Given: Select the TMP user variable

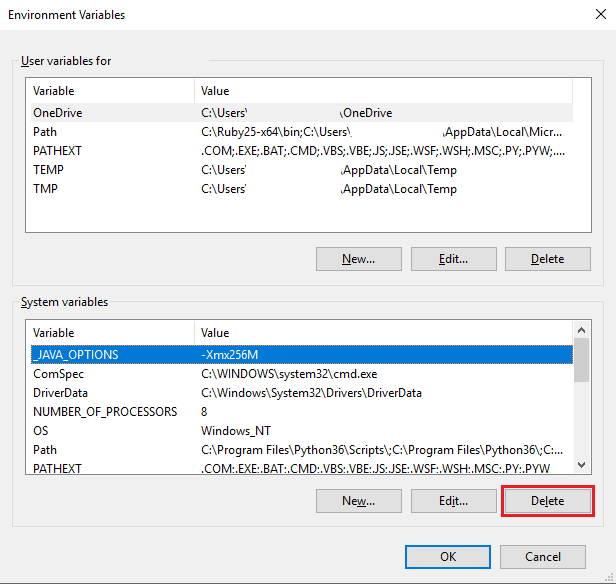Looking at the screenshot, I should (x=46, y=189).
